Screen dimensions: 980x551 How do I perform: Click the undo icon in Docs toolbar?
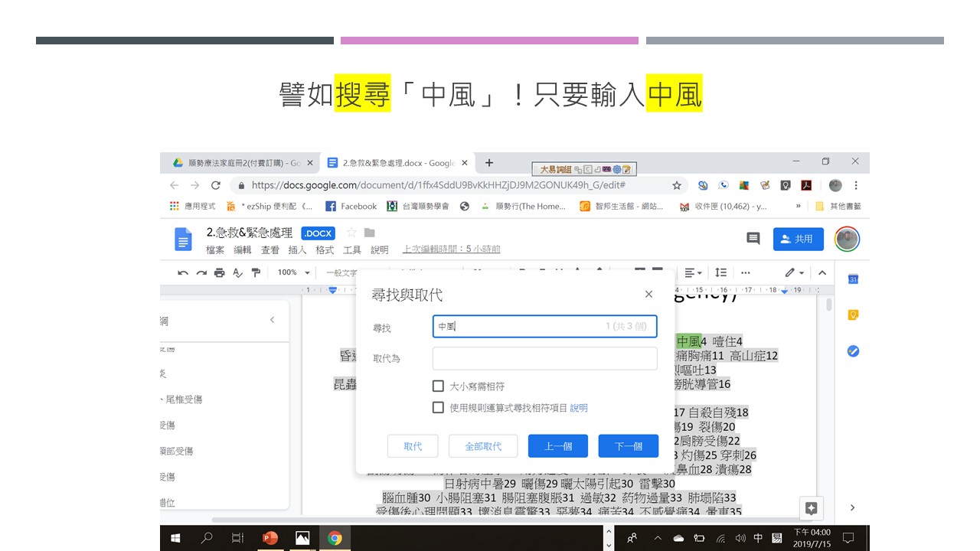click(x=183, y=272)
